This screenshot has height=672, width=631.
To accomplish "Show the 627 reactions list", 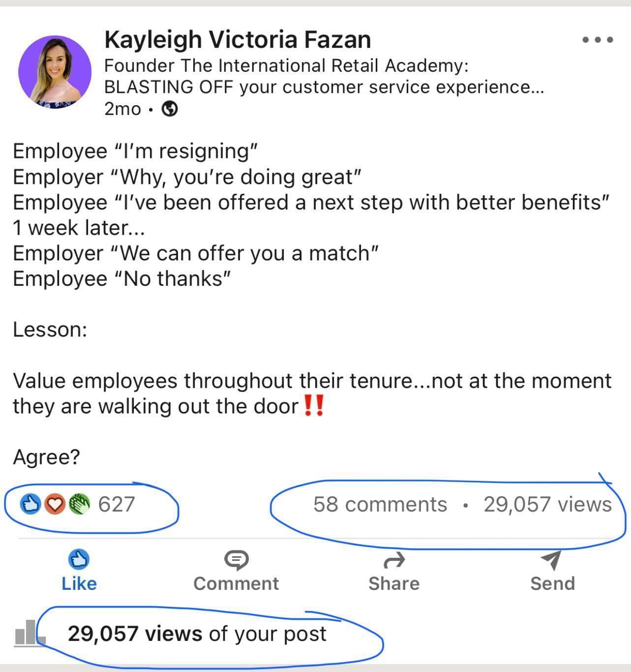I will click(116, 504).
